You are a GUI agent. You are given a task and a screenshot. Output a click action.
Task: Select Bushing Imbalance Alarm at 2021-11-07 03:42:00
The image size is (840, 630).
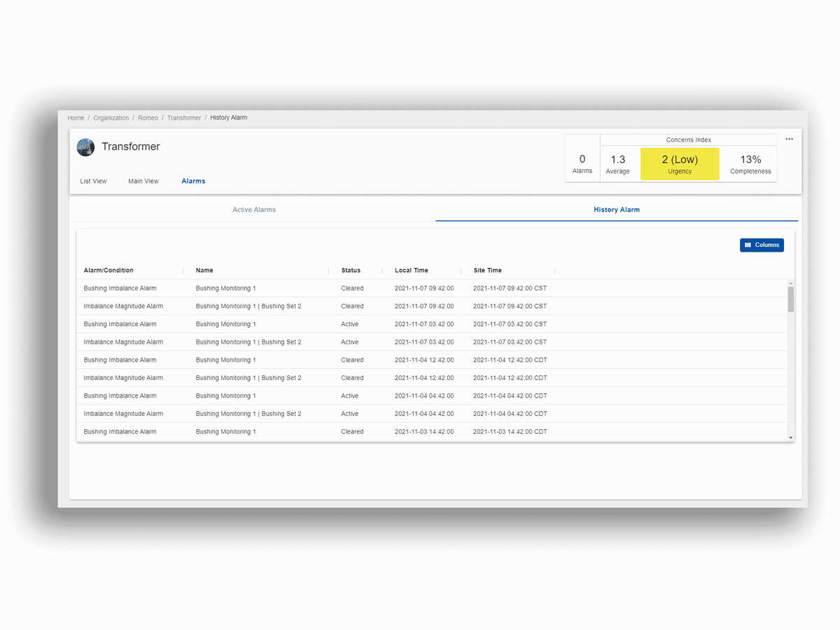pos(432,324)
